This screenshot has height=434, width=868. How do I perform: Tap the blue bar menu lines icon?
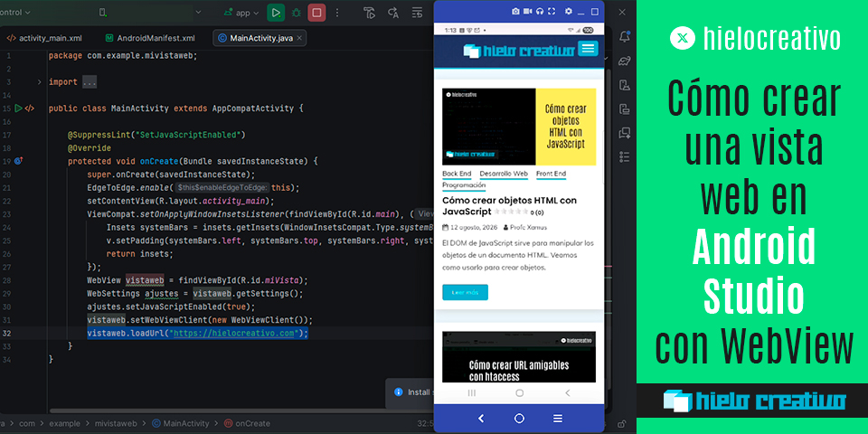point(558,419)
